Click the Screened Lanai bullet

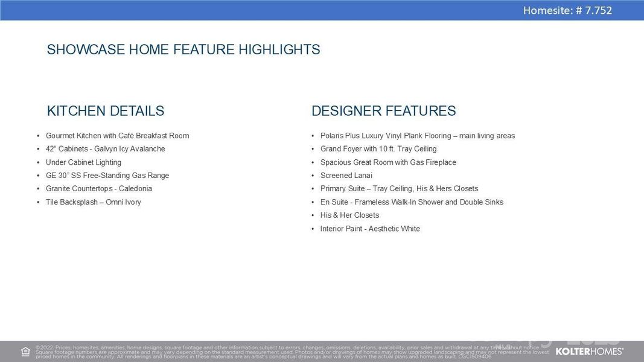[x=346, y=176]
